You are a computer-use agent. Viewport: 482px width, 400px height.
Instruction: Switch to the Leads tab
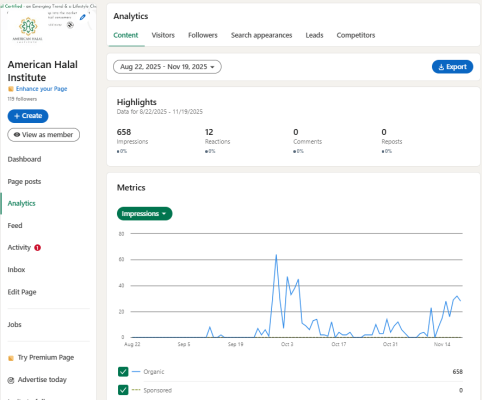(x=314, y=35)
